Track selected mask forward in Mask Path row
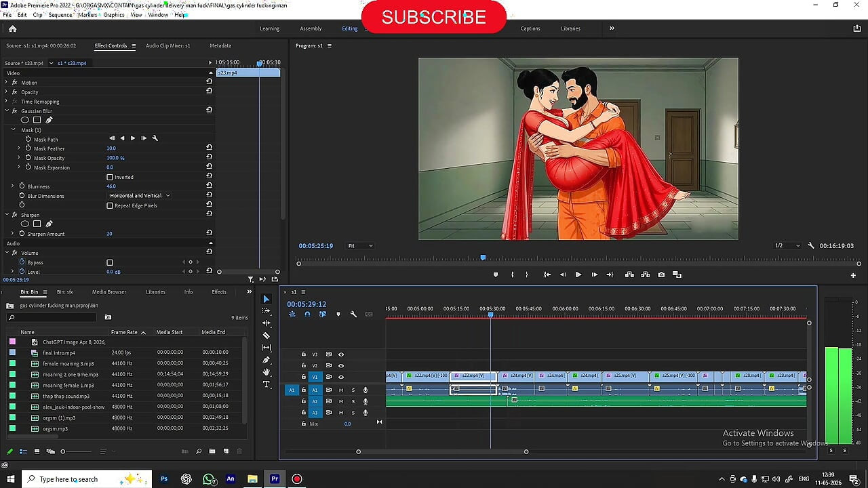This screenshot has width=868, height=488. tap(133, 138)
